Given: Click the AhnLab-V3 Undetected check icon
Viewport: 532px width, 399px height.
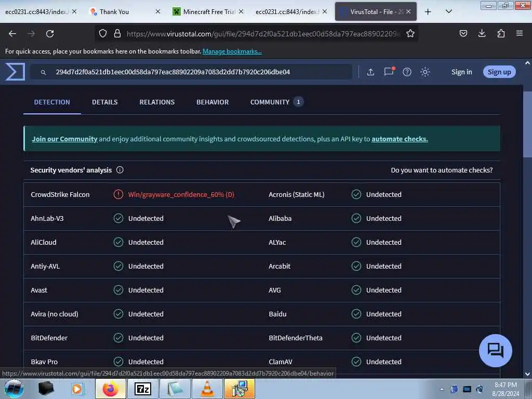Looking at the screenshot, I should click(118, 218).
